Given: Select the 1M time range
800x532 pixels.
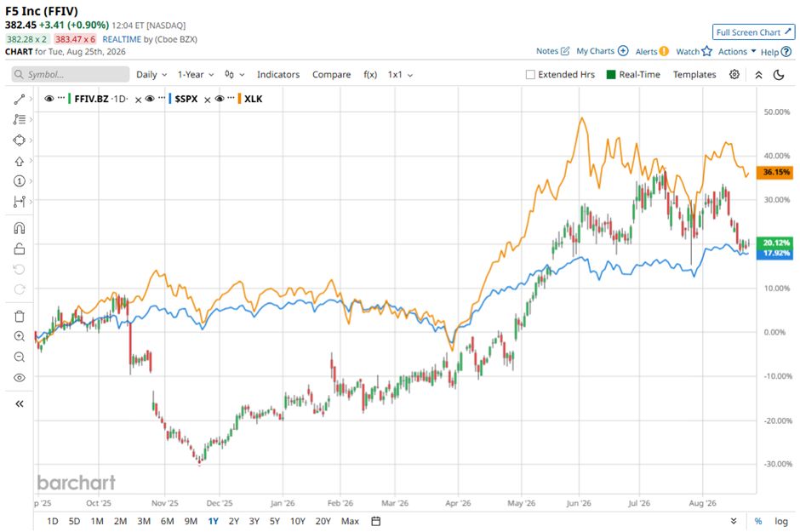Looking at the screenshot, I should click(x=97, y=521).
